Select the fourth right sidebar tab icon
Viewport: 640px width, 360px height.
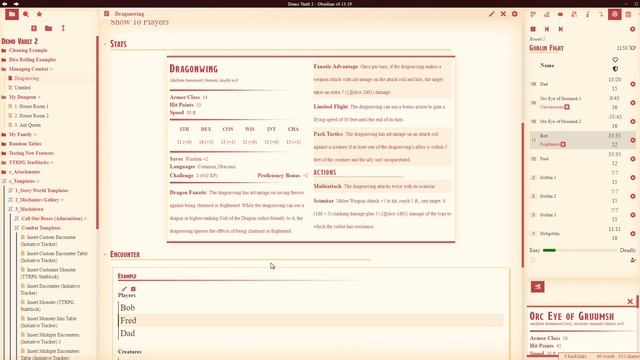pyautogui.click(x=574, y=14)
